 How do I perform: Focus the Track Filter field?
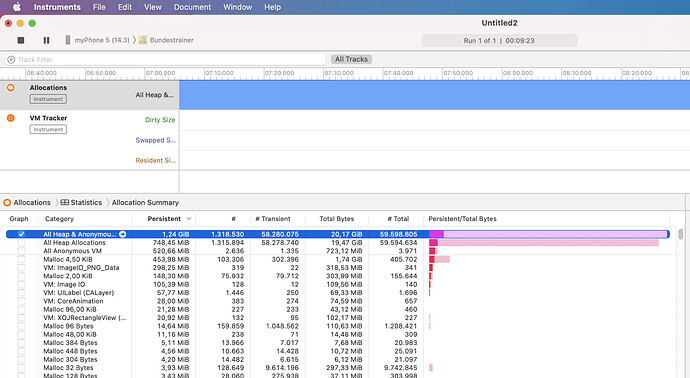[x=165, y=59]
